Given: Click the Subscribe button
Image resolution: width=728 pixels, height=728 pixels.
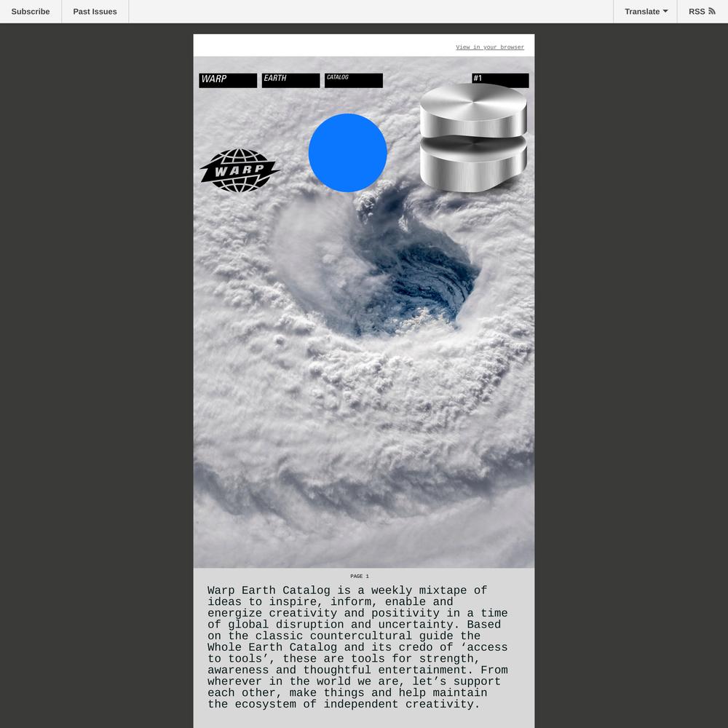Looking at the screenshot, I should point(31,12).
